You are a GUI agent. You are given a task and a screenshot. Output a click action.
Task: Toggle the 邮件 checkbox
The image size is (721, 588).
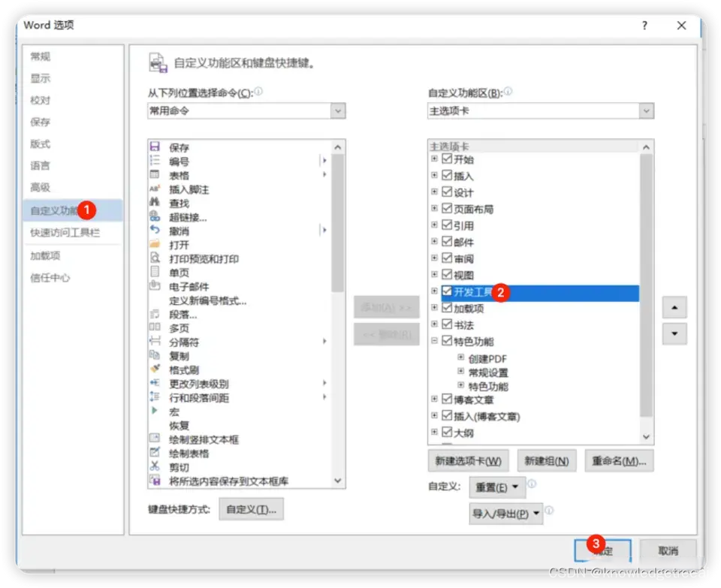tap(447, 241)
